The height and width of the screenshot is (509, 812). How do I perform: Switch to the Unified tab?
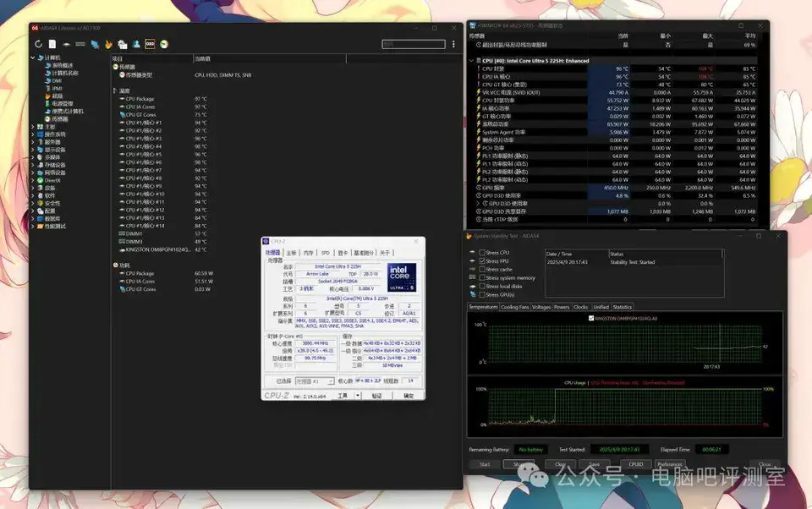[x=601, y=307]
